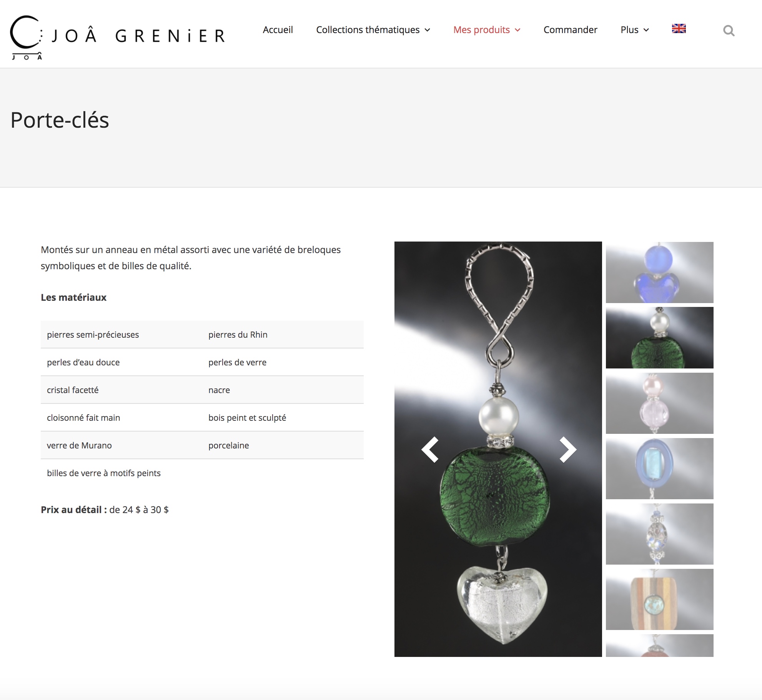Open the search magnifier icon
762x700 pixels.
coord(729,30)
